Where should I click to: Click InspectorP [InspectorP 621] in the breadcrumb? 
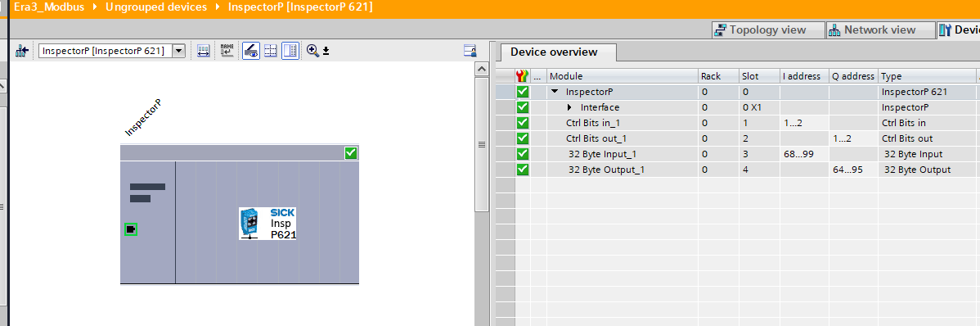click(x=300, y=8)
